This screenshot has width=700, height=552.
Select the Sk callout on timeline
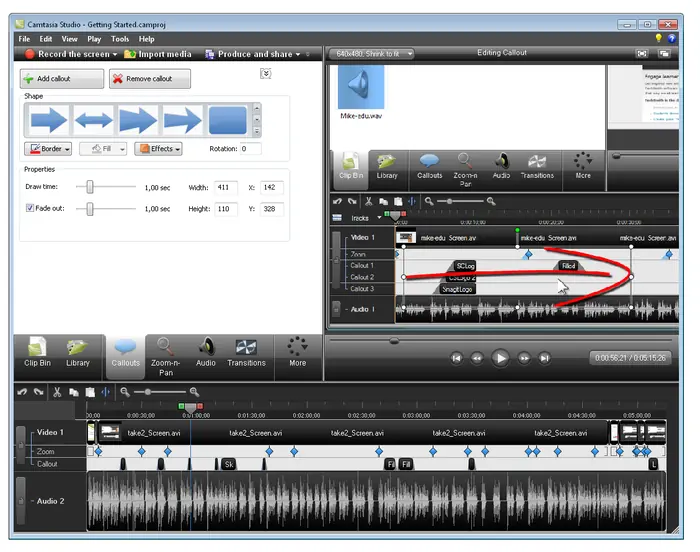coord(229,464)
